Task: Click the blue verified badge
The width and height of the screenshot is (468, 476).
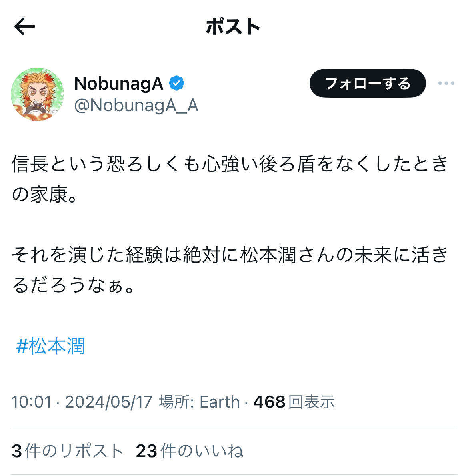Action: 176,83
